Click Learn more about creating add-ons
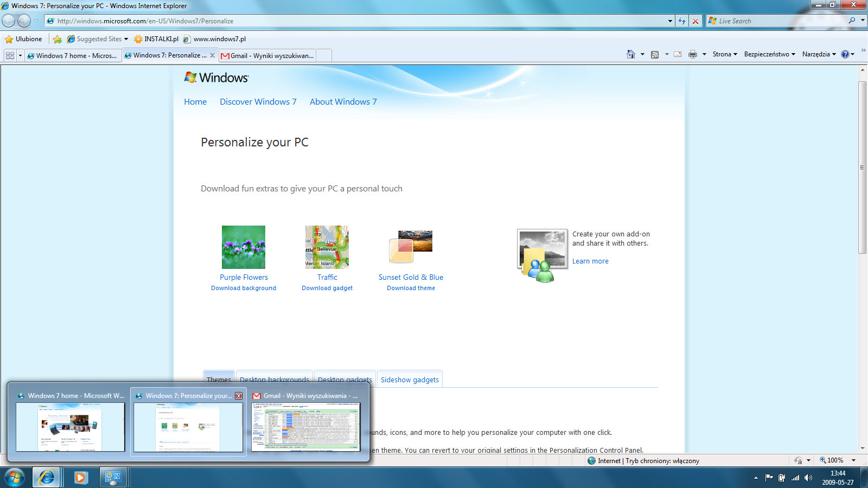Viewport: 868px width, 488px height. 590,261
